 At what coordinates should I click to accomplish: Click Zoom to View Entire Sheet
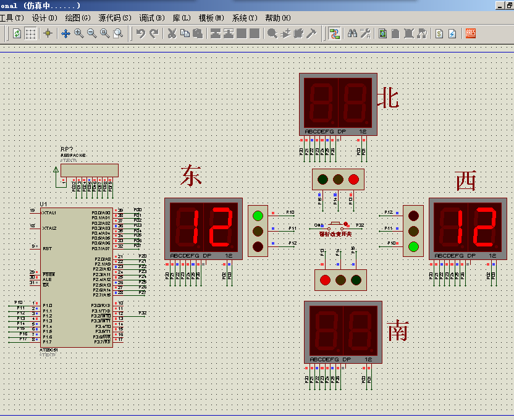[105, 33]
